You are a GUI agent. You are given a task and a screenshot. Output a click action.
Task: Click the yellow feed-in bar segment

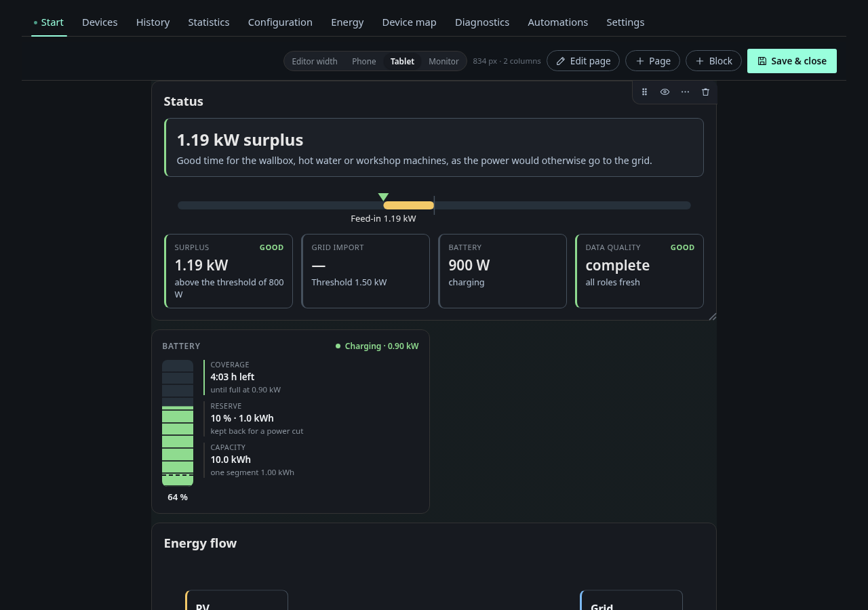[x=408, y=205]
